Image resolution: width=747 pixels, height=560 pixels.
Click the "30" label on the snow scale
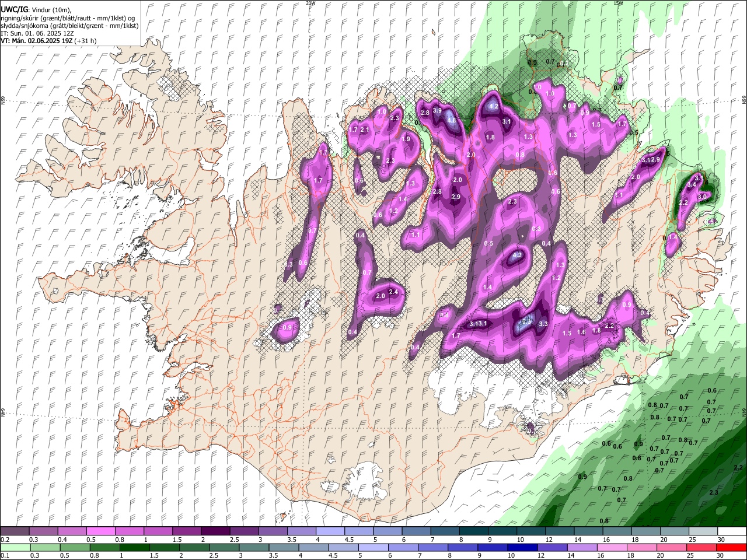coord(721,540)
